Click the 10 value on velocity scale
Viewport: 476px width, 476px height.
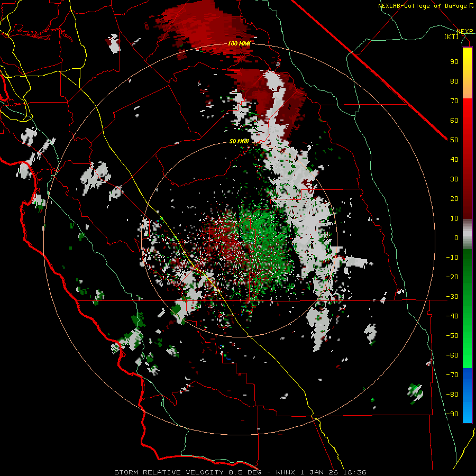click(454, 218)
